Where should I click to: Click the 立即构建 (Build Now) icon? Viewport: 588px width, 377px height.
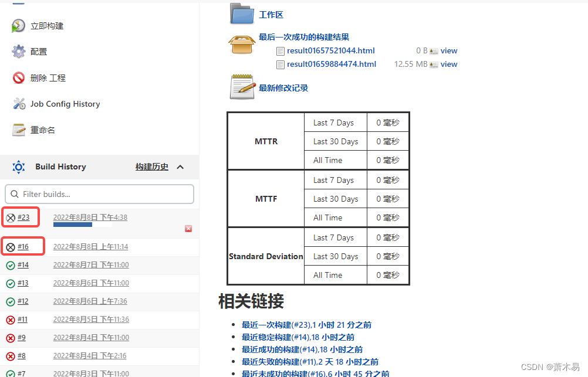18,25
